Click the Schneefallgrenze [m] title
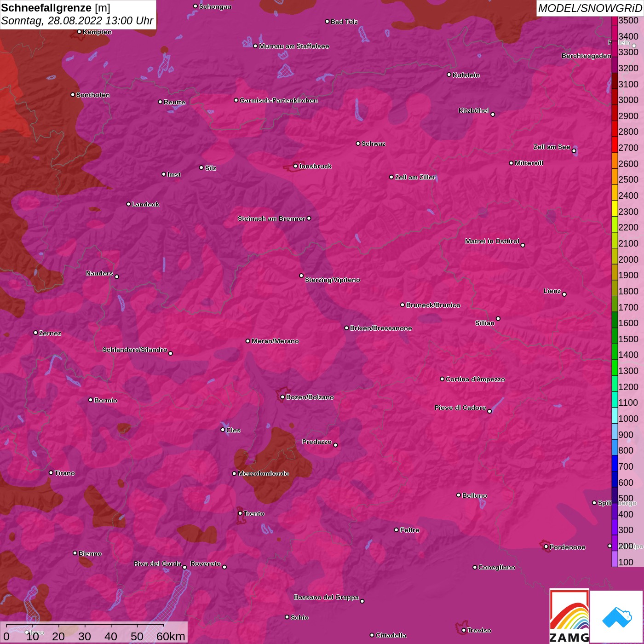 pyautogui.click(x=56, y=8)
